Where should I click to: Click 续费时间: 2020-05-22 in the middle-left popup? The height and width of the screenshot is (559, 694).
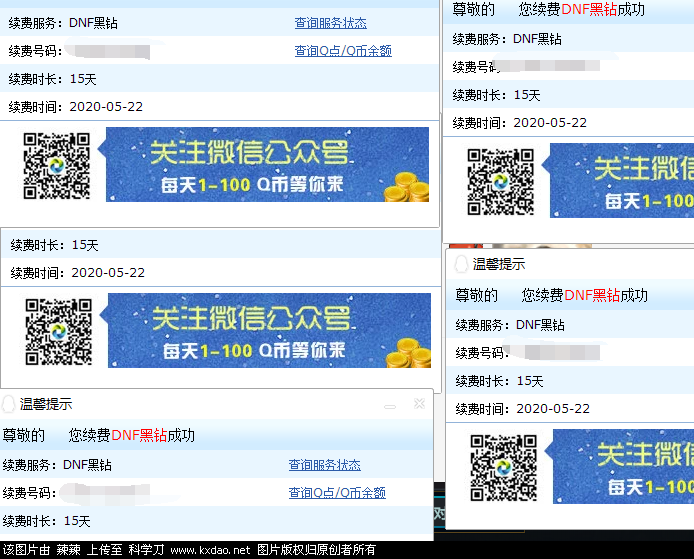(x=77, y=273)
